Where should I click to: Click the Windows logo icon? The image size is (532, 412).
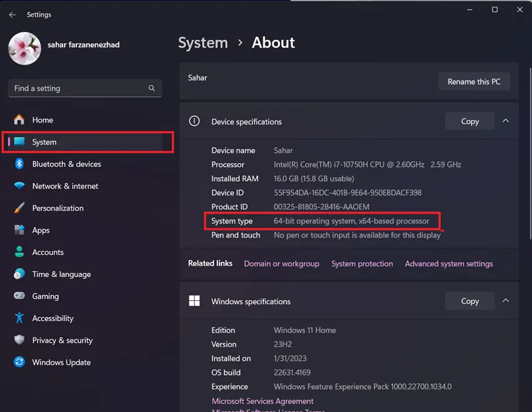pyautogui.click(x=194, y=301)
